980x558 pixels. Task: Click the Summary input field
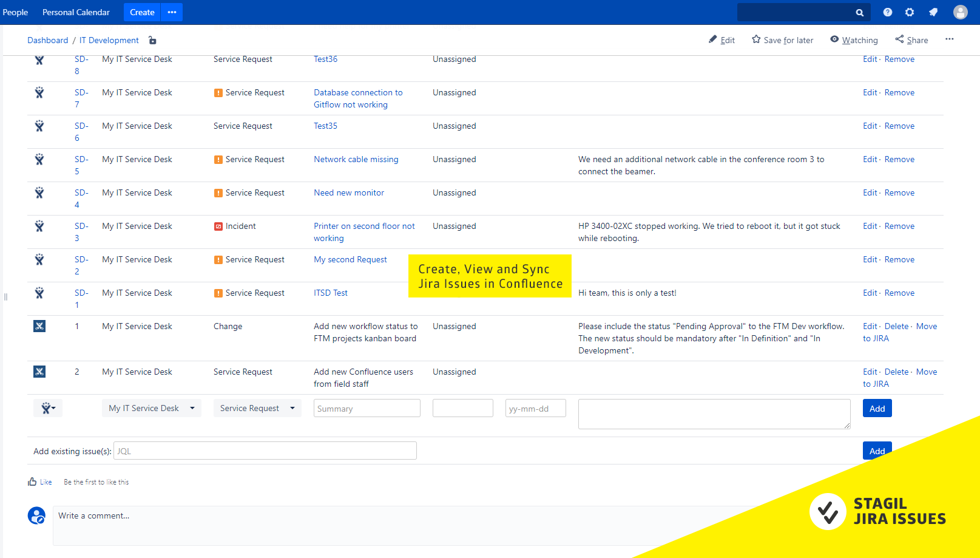367,408
